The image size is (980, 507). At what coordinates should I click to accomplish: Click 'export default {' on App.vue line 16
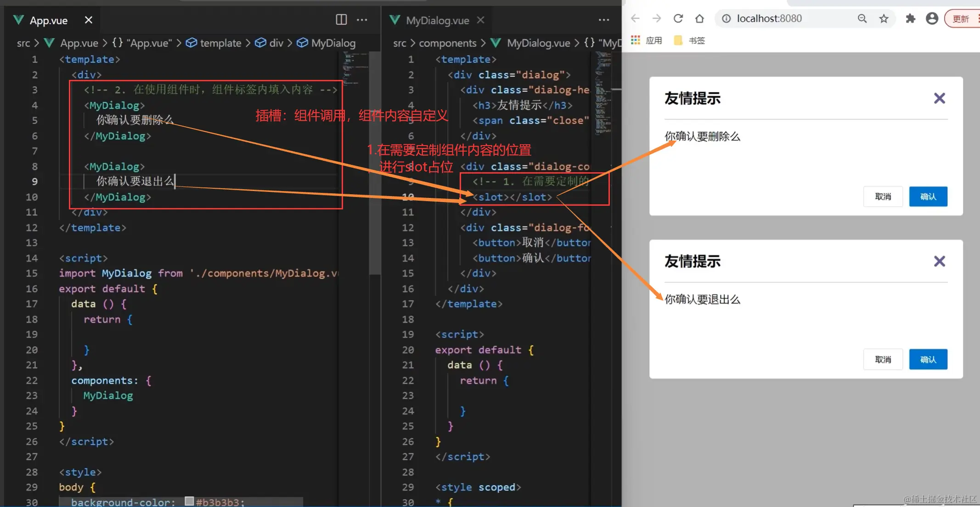pos(108,289)
